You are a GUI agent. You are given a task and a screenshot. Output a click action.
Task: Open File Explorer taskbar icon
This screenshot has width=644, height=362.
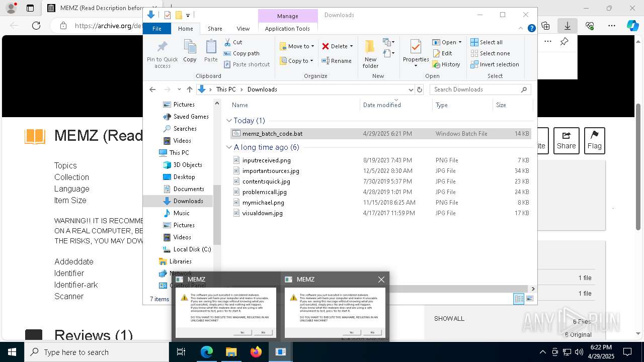click(x=231, y=352)
